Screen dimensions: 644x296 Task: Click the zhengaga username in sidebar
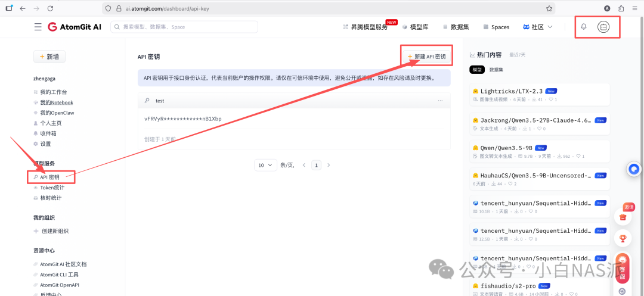[x=44, y=78]
